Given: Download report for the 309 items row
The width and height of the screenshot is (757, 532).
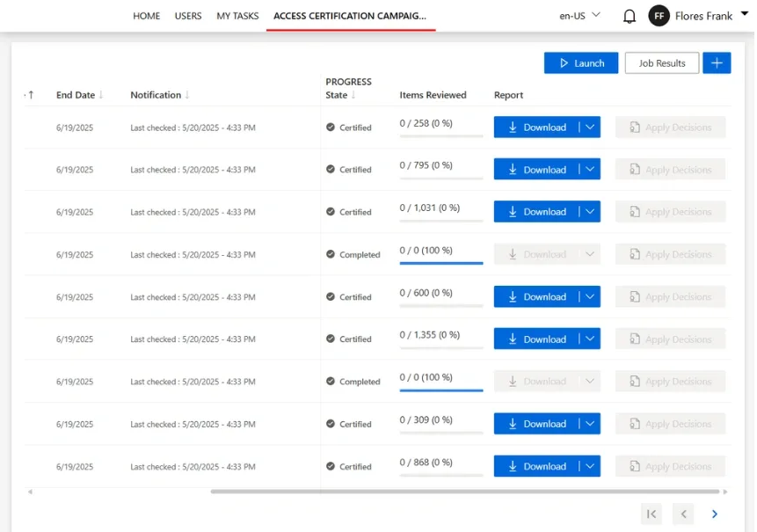Looking at the screenshot, I should (x=539, y=425).
